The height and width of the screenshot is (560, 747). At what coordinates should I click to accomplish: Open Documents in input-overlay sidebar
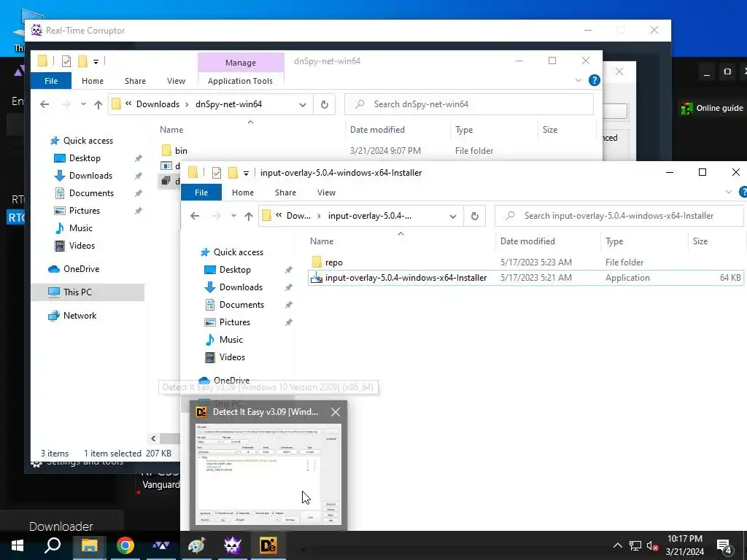click(x=241, y=305)
